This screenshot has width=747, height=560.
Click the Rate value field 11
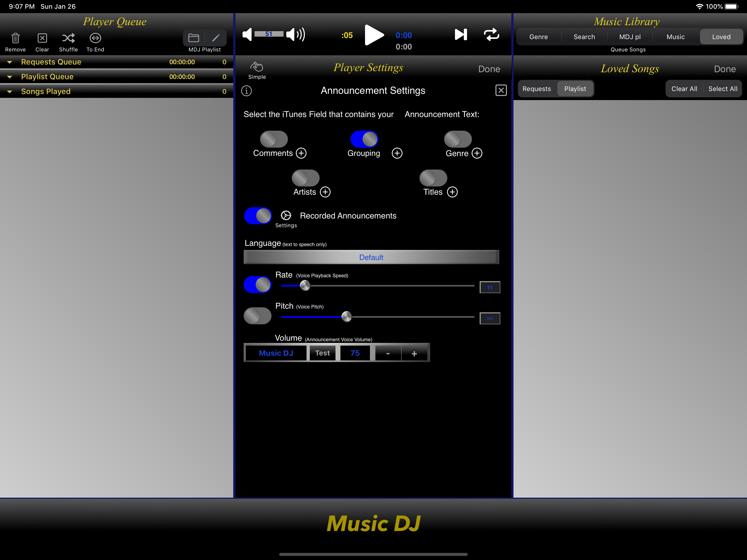click(x=490, y=287)
